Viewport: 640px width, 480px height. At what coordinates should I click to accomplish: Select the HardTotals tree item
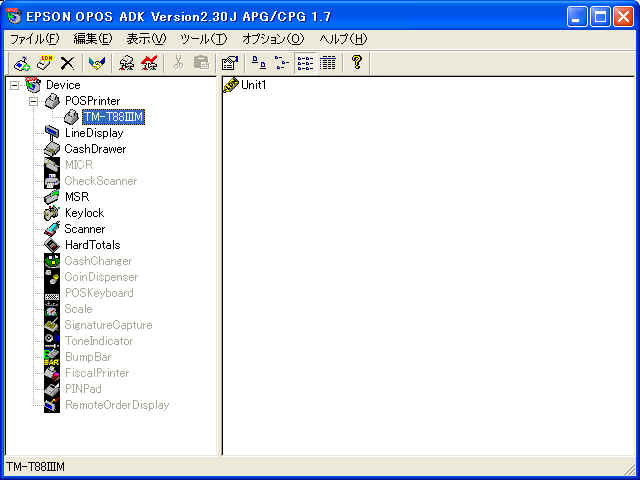93,245
